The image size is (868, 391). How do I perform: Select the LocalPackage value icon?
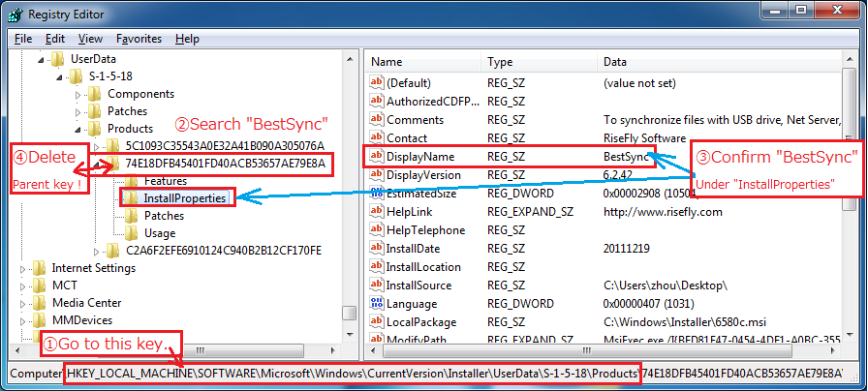(x=377, y=322)
